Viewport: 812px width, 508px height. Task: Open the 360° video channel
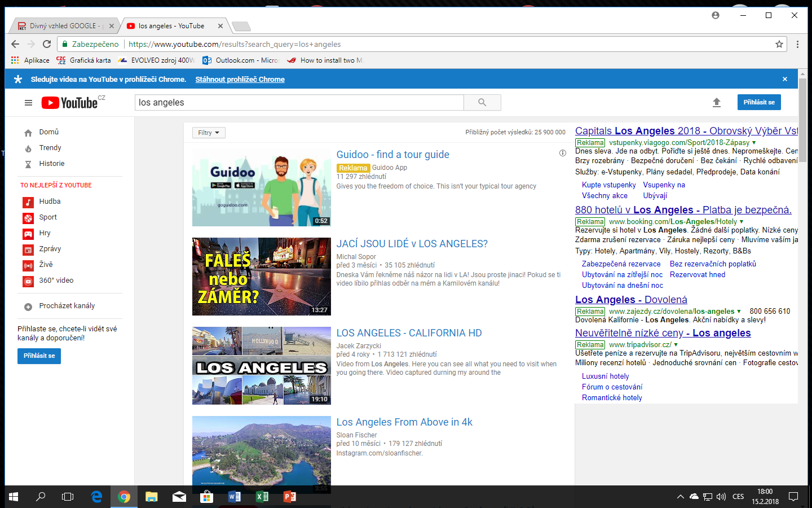[56, 281]
